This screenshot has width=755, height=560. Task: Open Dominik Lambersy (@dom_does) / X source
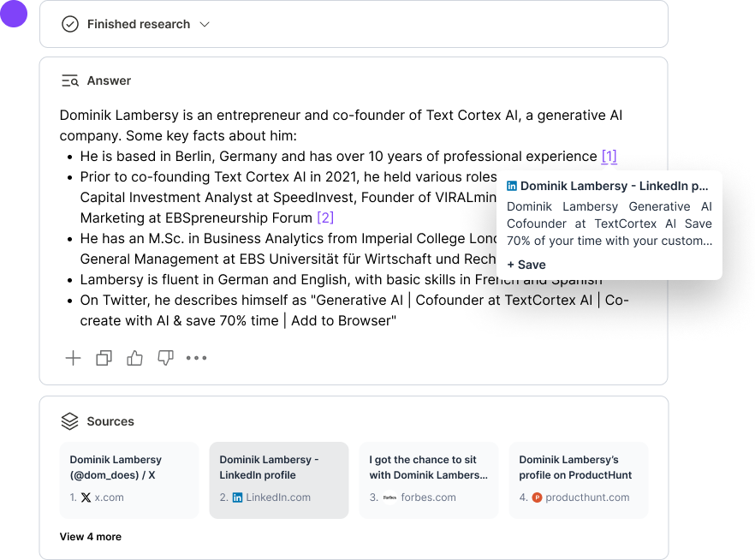pos(129,480)
